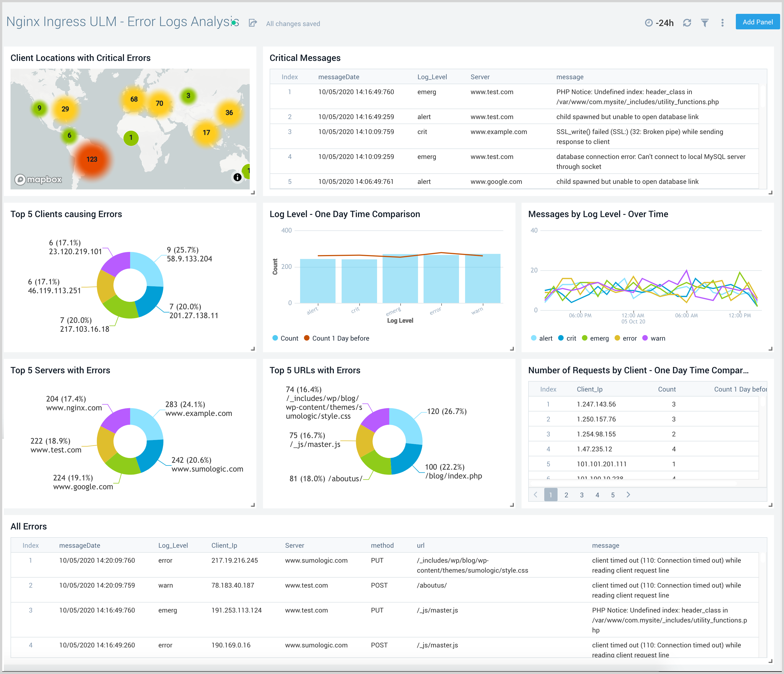This screenshot has width=784, height=674.
Task: Toggle the warn legend series
Action: click(x=654, y=338)
